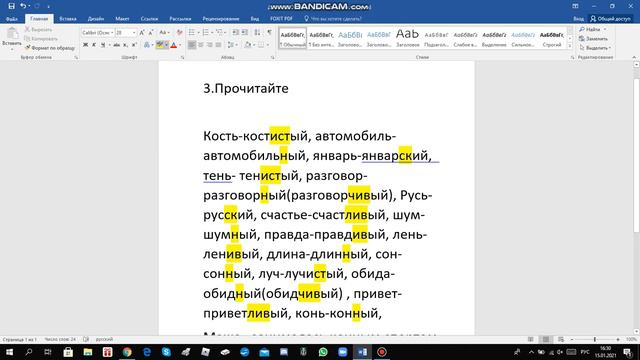Collapse the ribbon

pyautogui.click(x=634, y=58)
